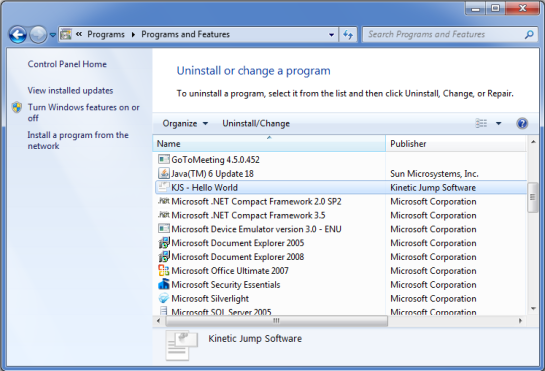Open Control Panel Home link
The image size is (545, 371).
(x=67, y=64)
